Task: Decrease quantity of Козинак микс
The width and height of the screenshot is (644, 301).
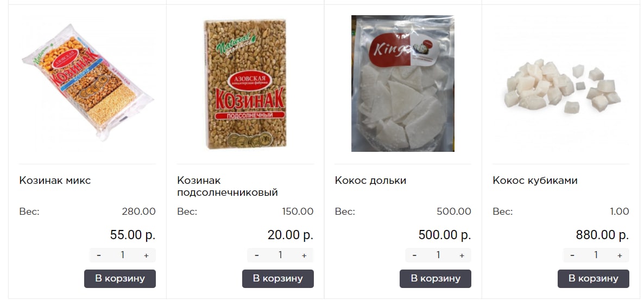Action: tap(99, 255)
